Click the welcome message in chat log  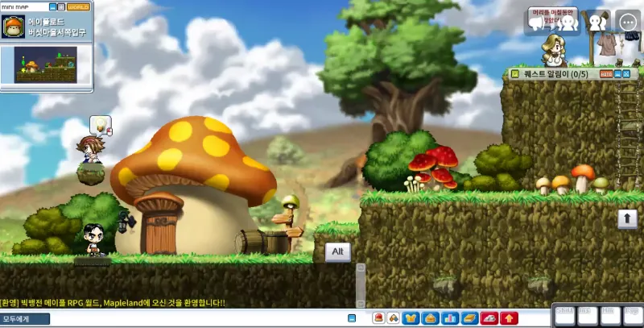click(113, 303)
